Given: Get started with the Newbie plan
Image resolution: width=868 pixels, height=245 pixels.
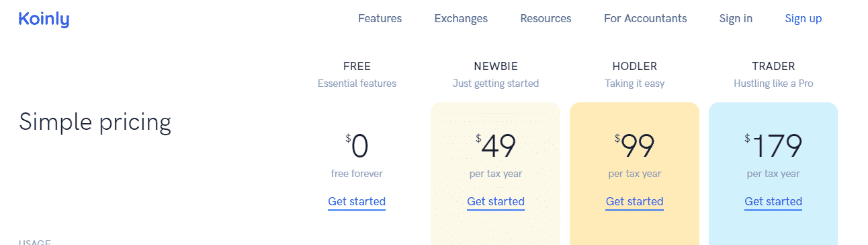Looking at the screenshot, I should (x=496, y=201).
